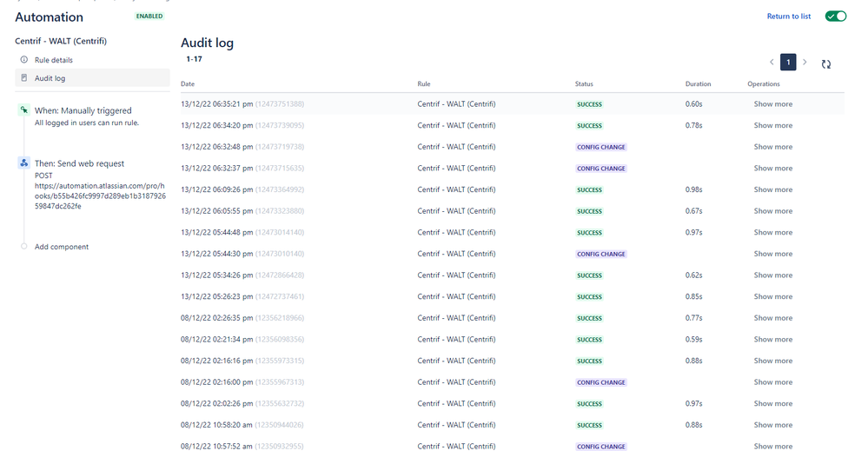Click SUCCESS badge on 06:35:21 pm row
This screenshot has height=451, width=868.
pos(589,104)
